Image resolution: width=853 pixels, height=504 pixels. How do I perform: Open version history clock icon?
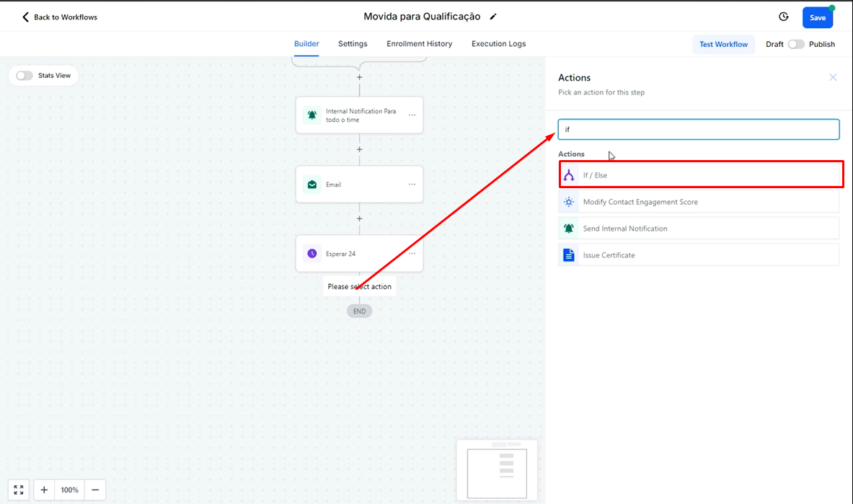click(784, 17)
